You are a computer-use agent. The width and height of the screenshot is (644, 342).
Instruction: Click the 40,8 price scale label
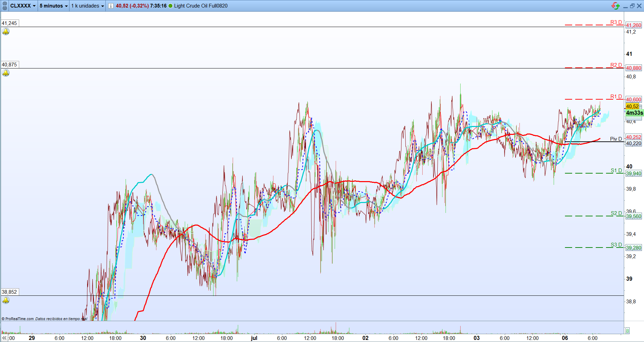tap(631, 77)
